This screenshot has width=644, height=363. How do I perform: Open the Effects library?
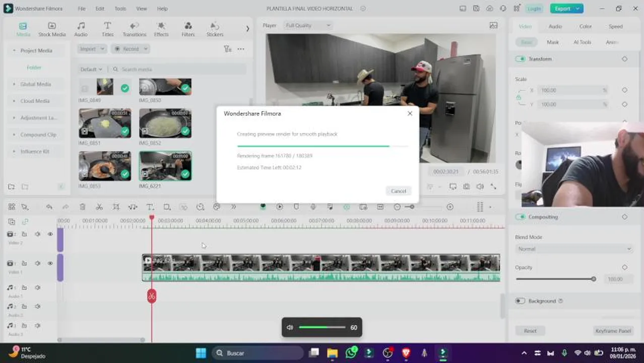pos(161,29)
